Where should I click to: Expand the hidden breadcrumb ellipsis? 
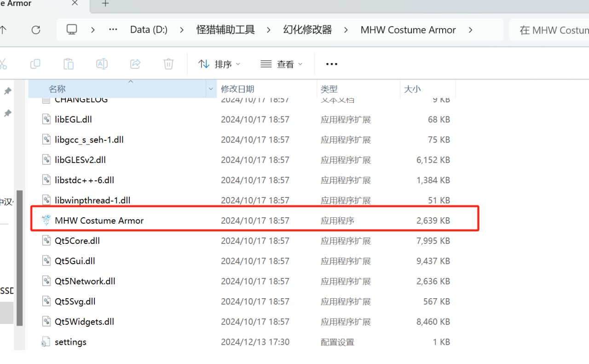[x=113, y=30]
